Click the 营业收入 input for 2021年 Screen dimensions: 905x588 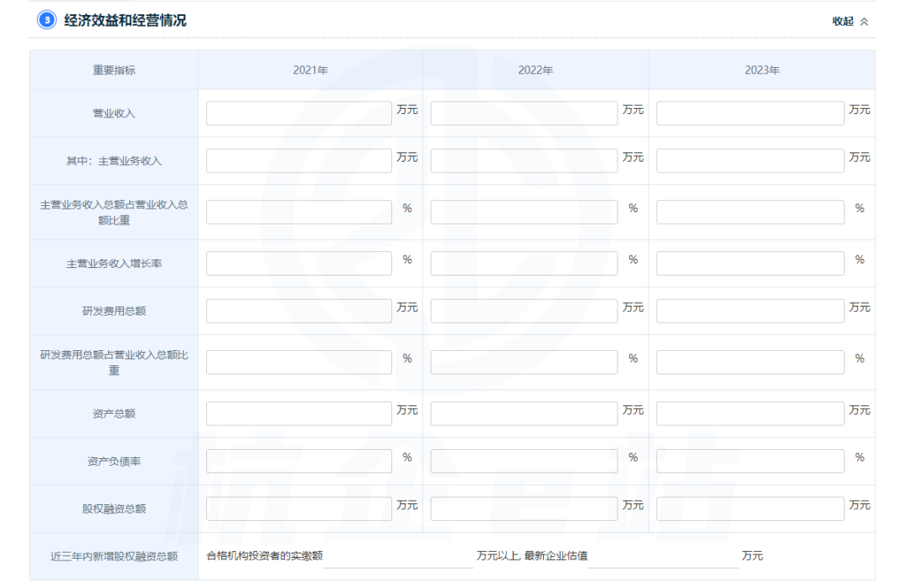coord(299,113)
